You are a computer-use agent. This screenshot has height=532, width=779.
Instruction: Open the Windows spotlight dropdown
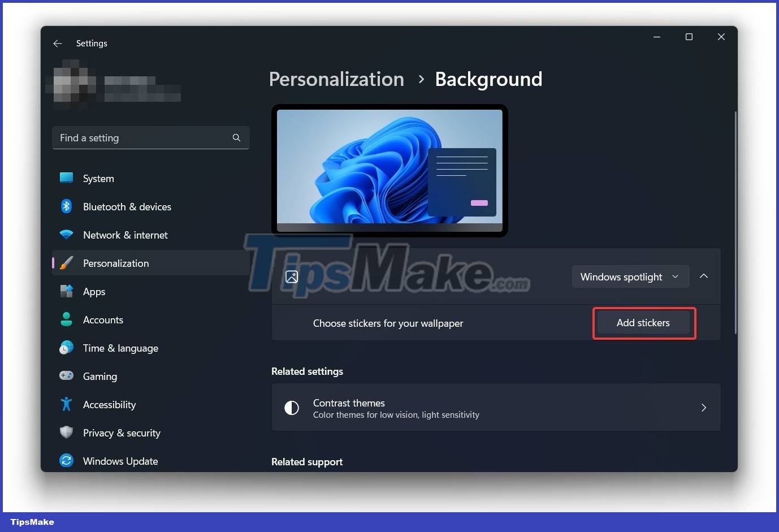click(630, 276)
